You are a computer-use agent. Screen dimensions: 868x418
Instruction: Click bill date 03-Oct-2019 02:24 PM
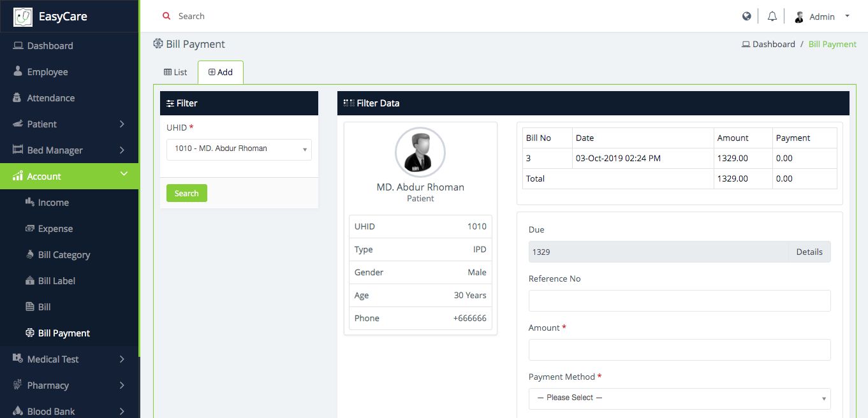pos(618,158)
